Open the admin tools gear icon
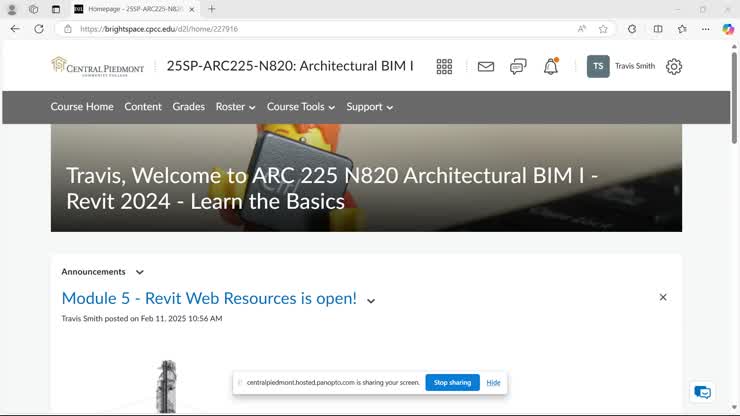Viewport: 740px width, 416px height. (x=674, y=67)
